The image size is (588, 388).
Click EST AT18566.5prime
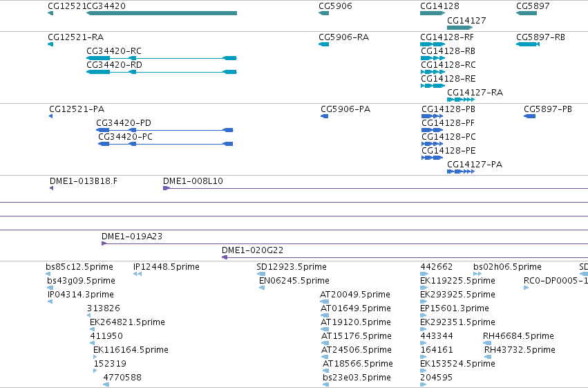[358, 364]
